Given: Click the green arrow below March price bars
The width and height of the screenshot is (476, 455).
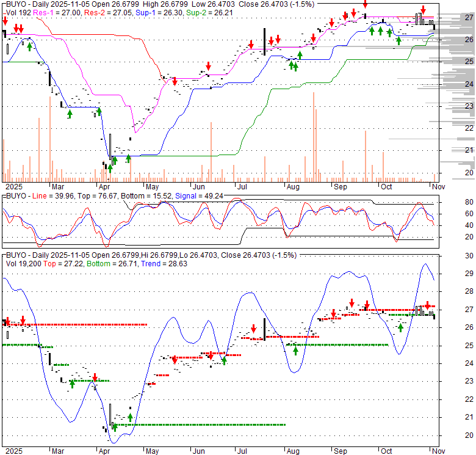Looking at the screenshot, I should click(x=70, y=114).
